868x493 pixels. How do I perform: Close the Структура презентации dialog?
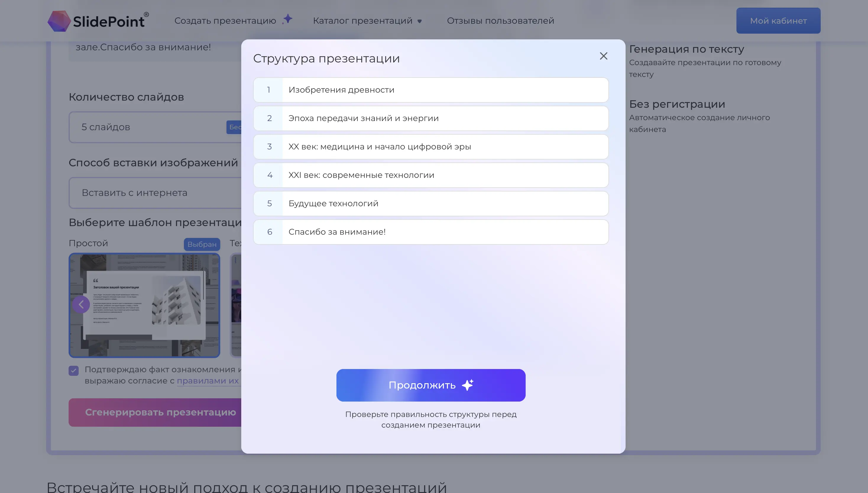[603, 56]
